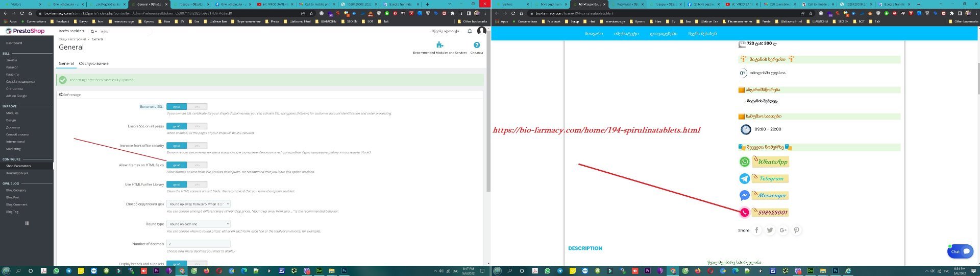The image size is (980, 276).
Task: Open Recommended Modules and Services puzzle icon
Action: [439, 45]
